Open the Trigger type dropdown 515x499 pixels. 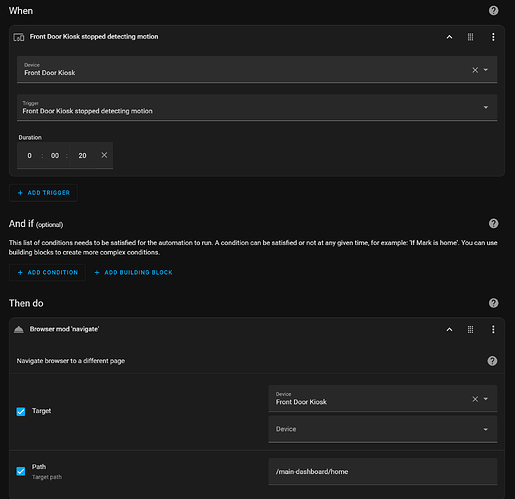tap(257, 107)
